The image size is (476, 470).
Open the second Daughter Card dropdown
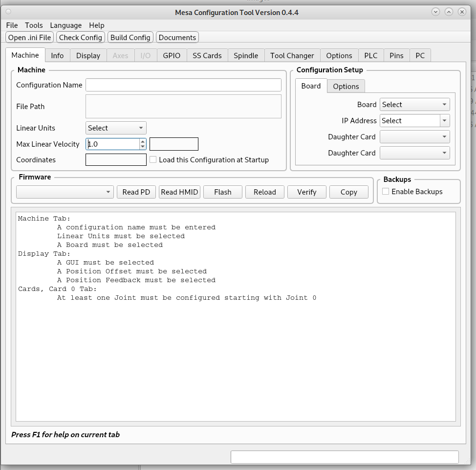click(x=415, y=153)
